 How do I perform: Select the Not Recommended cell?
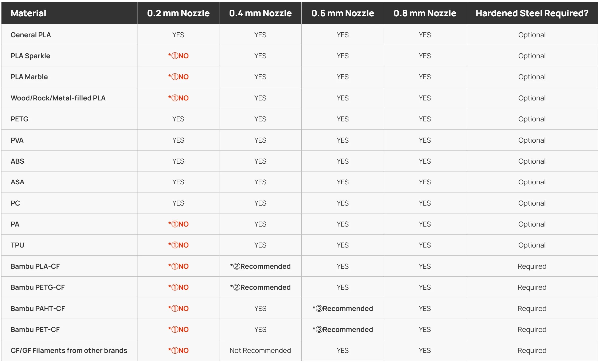[x=260, y=350]
